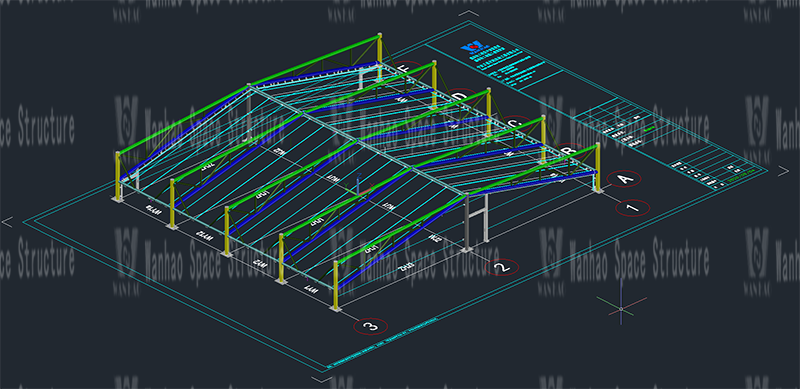Select the yellow column near axis A

tap(597, 168)
